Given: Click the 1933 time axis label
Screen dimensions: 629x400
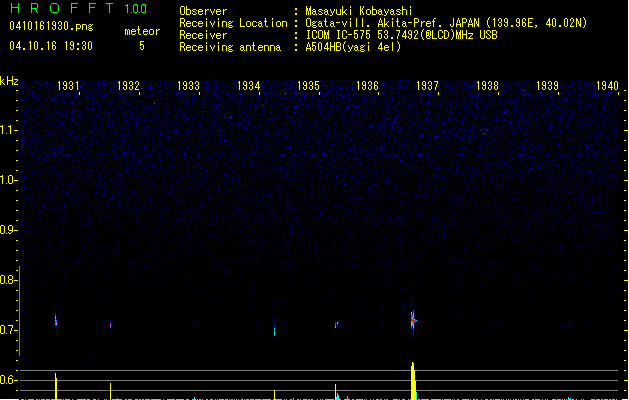Looking at the screenshot, I should tap(188, 86).
